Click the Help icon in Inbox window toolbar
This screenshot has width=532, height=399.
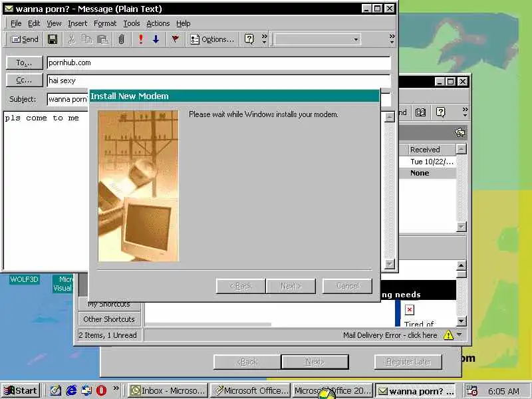click(440, 112)
